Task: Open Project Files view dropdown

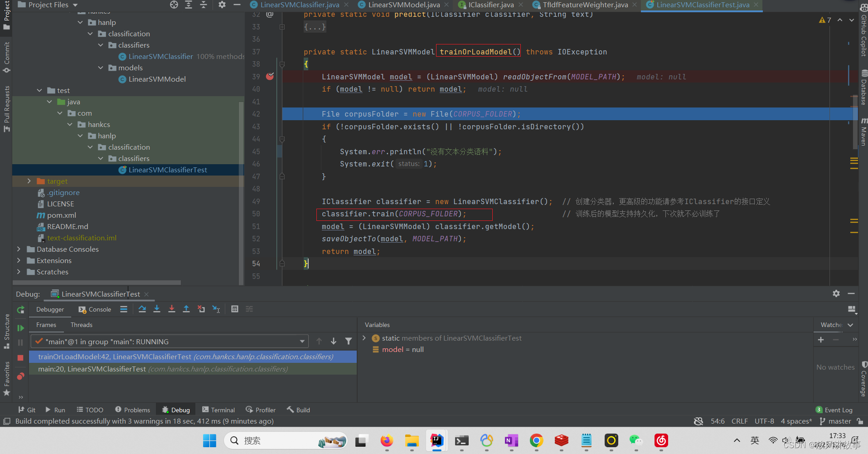Action: pos(48,5)
